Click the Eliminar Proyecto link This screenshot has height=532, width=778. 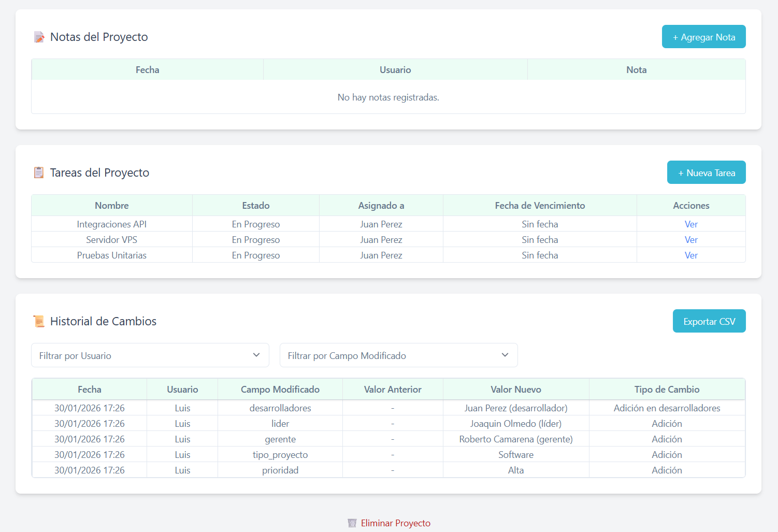pyautogui.click(x=395, y=523)
